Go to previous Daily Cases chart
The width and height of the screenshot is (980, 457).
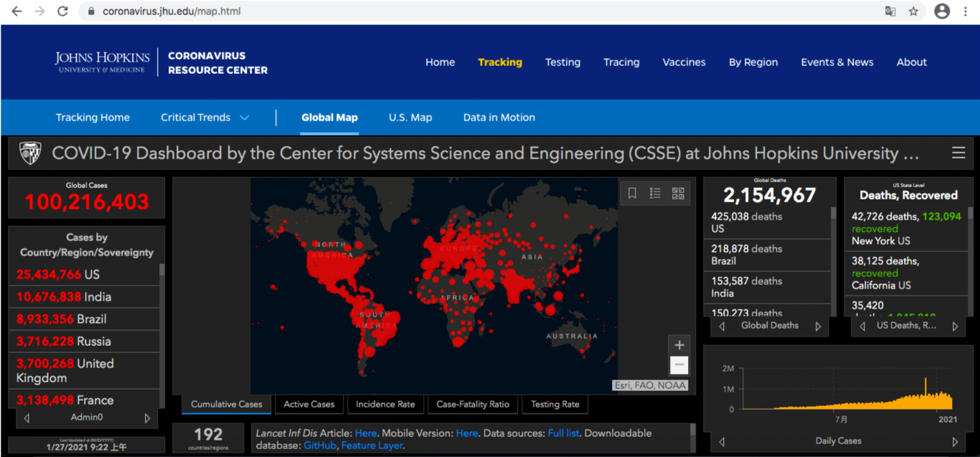(x=722, y=441)
